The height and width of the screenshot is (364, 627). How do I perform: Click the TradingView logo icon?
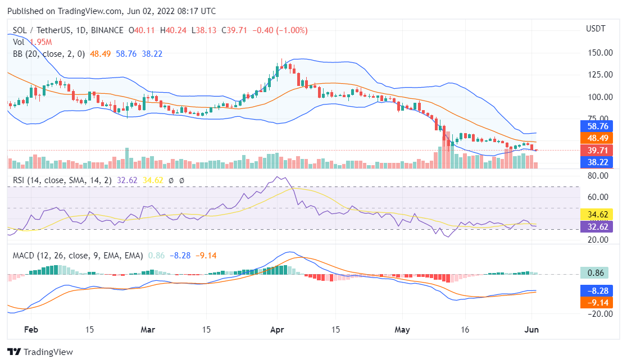tap(13, 352)
